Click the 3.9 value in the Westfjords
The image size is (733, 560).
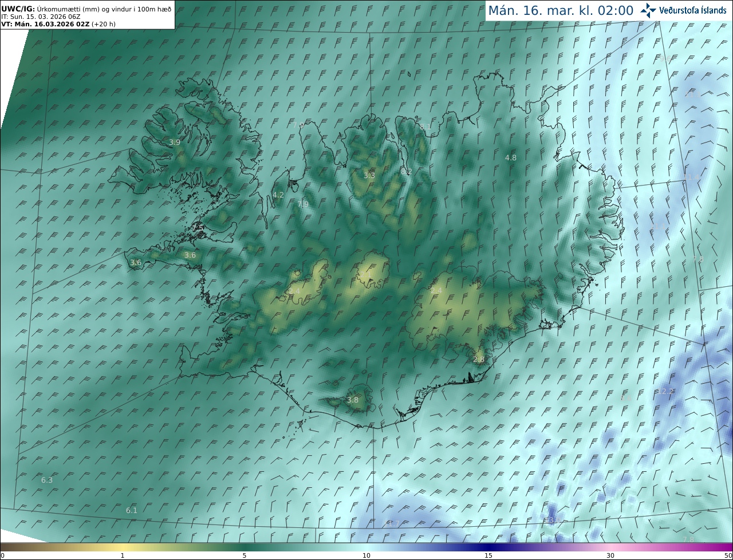(x=175, y=142)
